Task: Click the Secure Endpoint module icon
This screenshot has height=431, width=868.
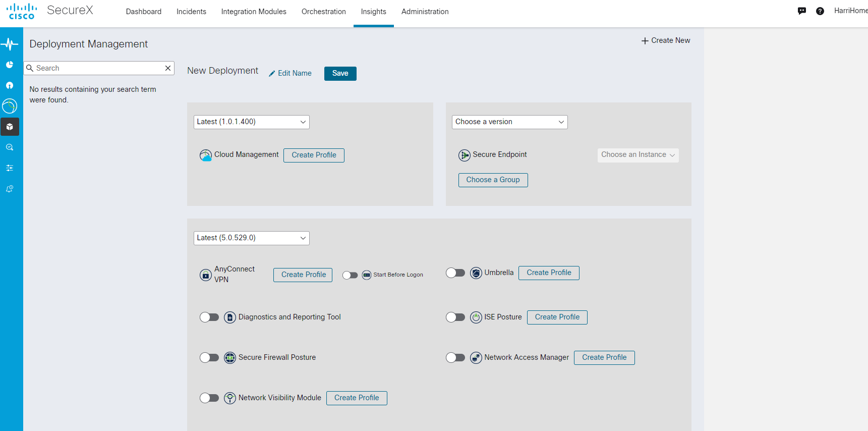Action: coord(465,155)
